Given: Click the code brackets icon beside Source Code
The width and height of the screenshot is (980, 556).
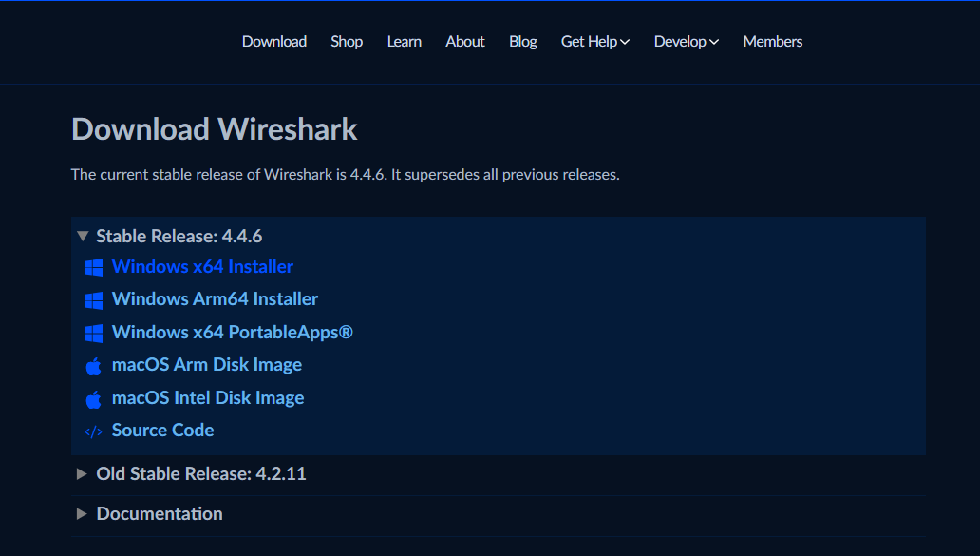Looking at the screenshot, I should click(93, 431).
